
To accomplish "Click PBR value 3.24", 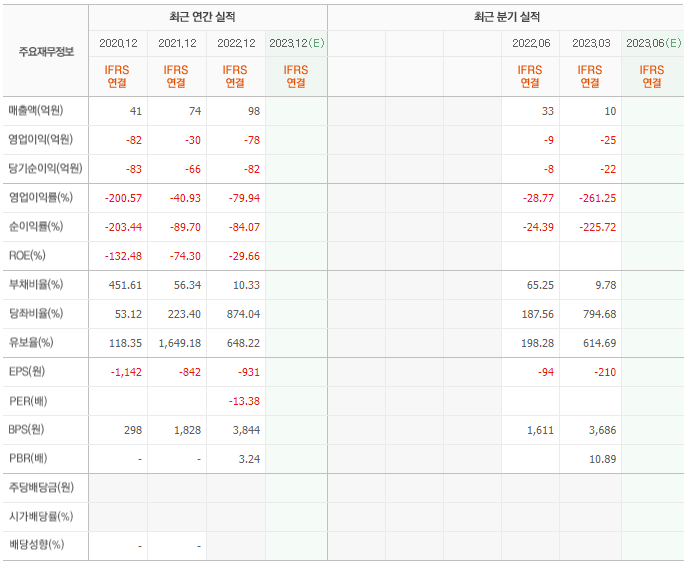I will point(249,459).
